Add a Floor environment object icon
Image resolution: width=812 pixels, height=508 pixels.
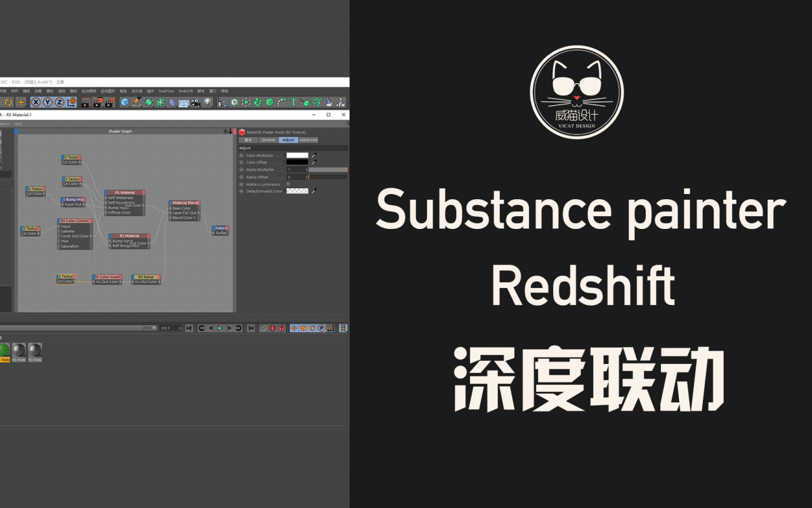(184, 102)
